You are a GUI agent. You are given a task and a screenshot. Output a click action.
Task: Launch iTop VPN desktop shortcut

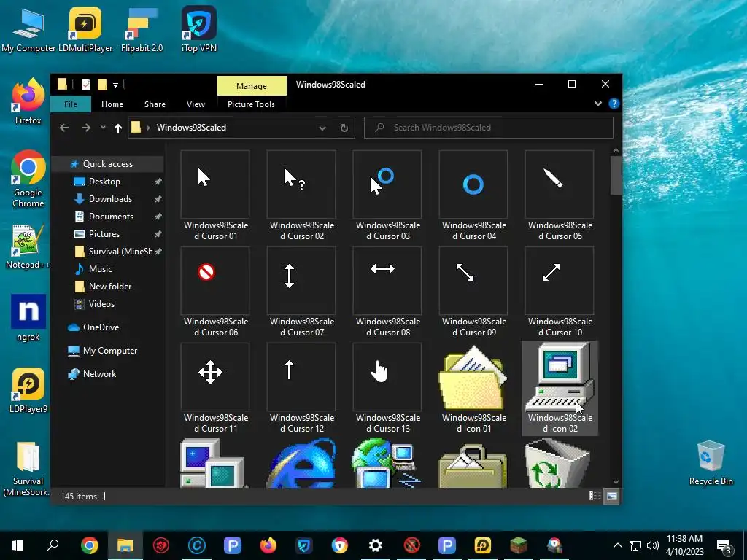point(199,30)
